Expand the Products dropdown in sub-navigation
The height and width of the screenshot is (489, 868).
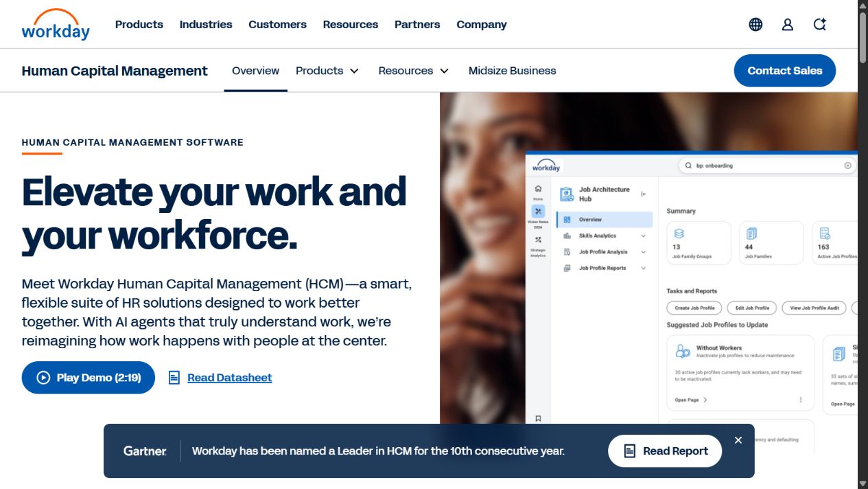coord(354,71)
